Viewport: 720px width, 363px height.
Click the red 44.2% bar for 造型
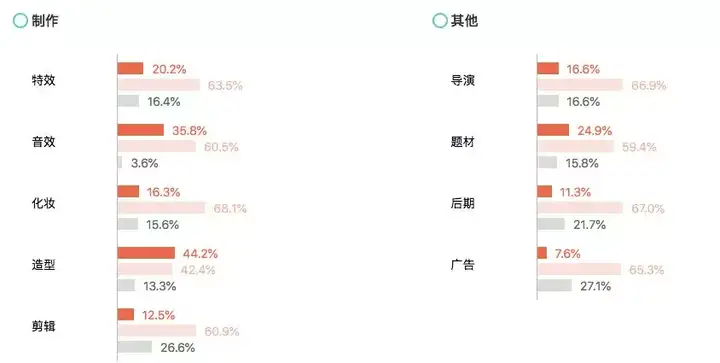tap(146, 253)
